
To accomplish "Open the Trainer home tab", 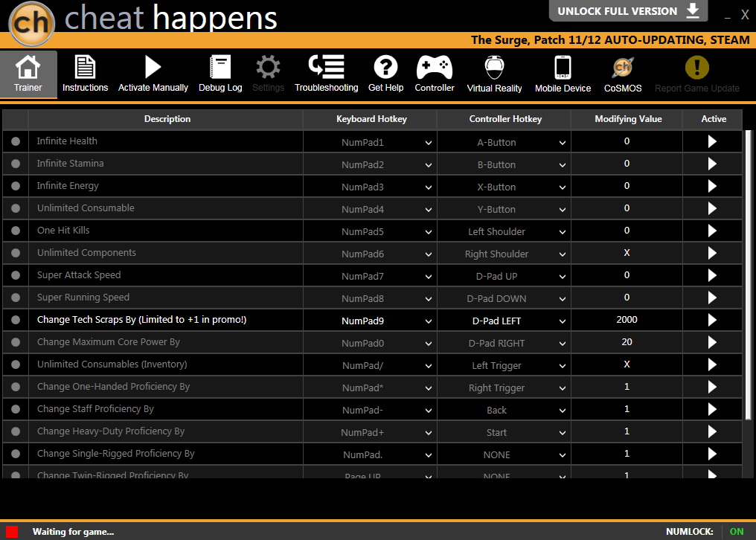I will click(x=28, y=74).
